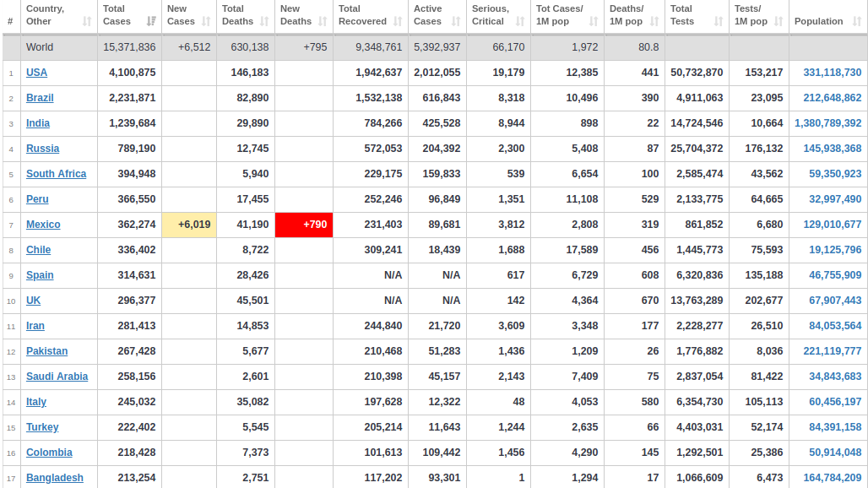Select World total cases 15,371,836
This screenshot has width=868, height=488.
(x=129, y=47)
